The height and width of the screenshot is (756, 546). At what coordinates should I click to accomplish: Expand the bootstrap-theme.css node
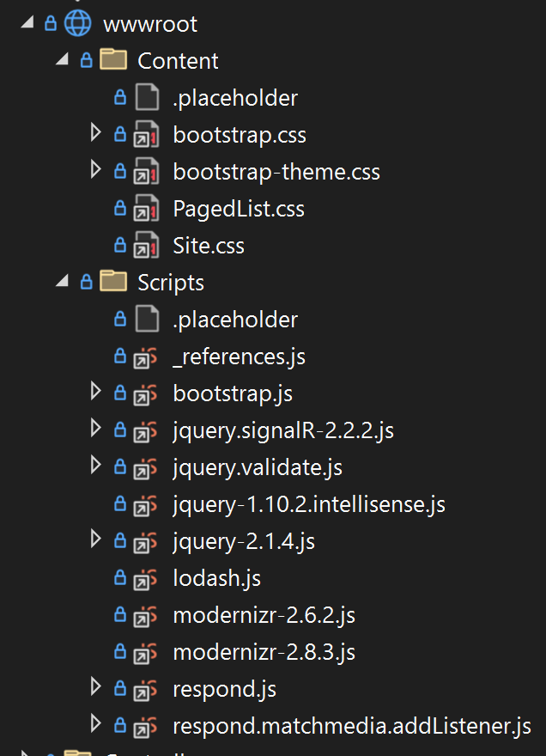pyautogui.click(x=96, y=170)
